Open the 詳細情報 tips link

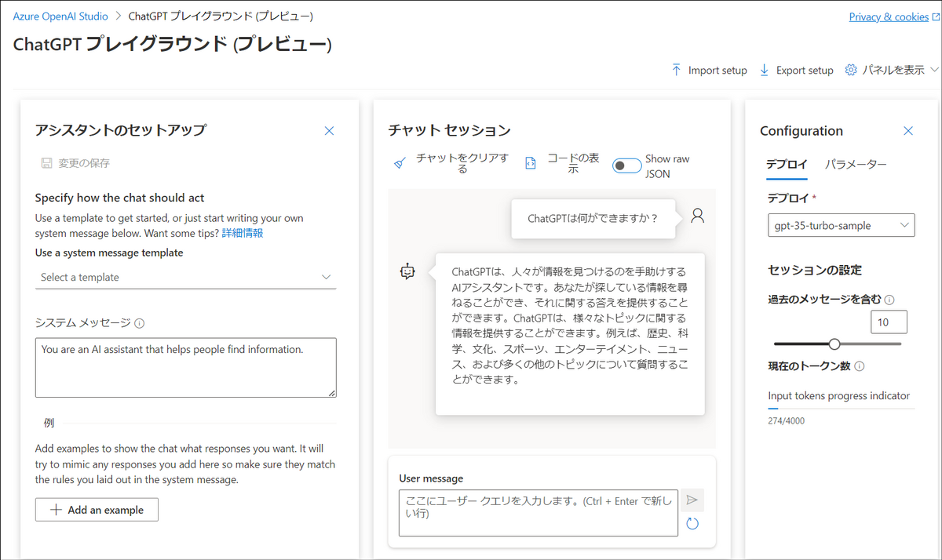[243, 233]
